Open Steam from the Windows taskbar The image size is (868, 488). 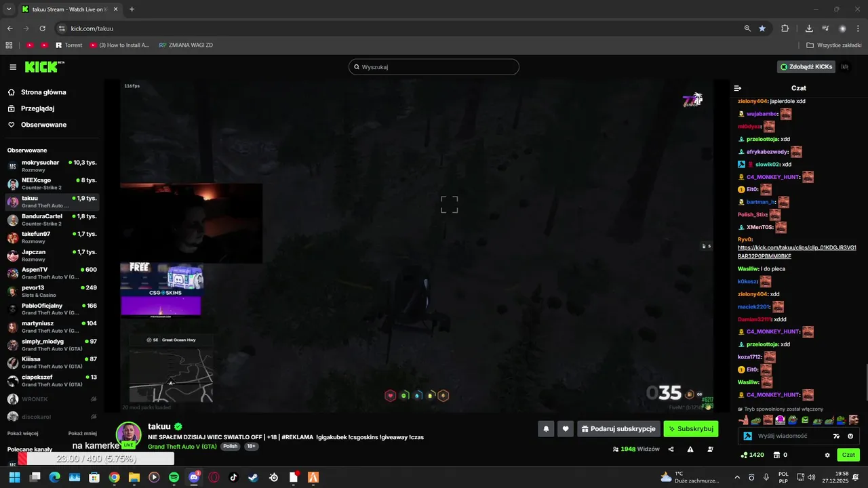pyautogui.click(x=254, y=477)
